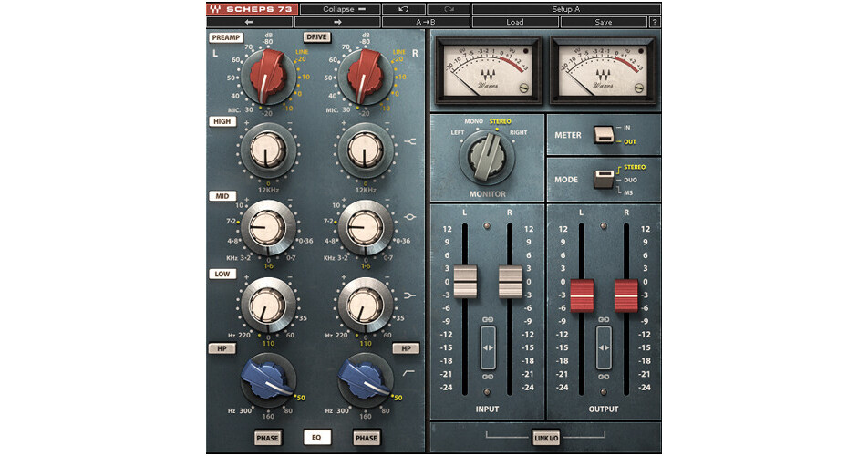Set monitor to MONO
This screenshot has height=456, width=868.
(473, 121)
